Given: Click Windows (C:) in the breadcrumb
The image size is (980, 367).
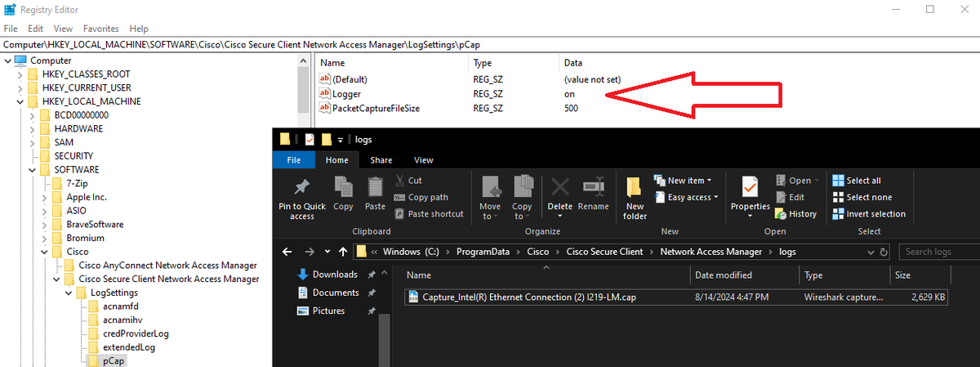Looking at the screenshot, I should 411,252.
